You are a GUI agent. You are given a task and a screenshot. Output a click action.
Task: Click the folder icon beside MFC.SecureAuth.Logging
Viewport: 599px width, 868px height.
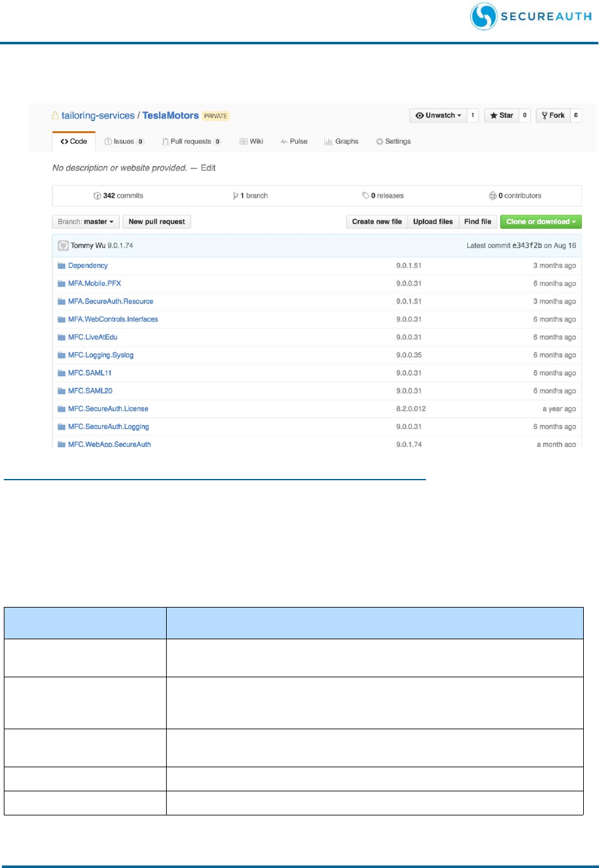click(61, 426)
